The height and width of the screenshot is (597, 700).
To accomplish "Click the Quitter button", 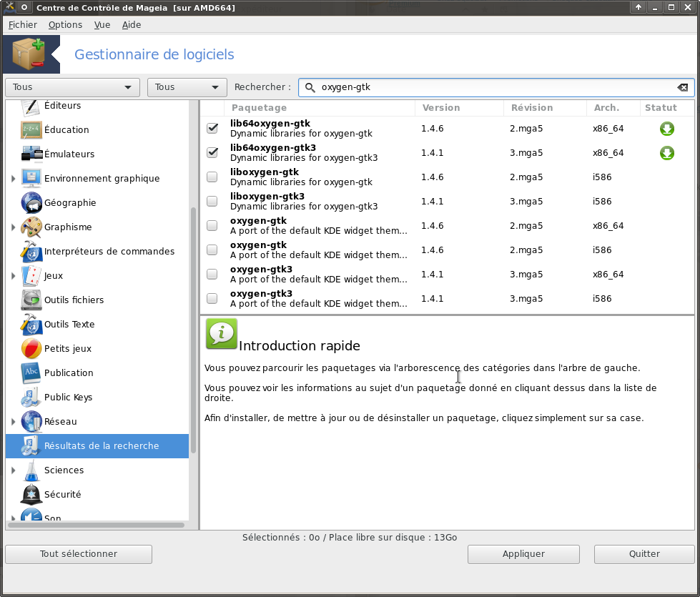I will (x=644, y=554).
